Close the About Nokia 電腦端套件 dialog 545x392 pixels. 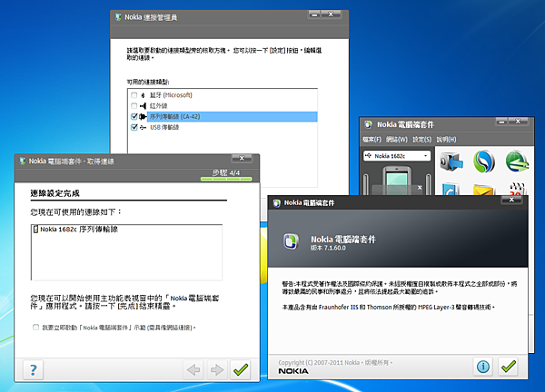click(x=511, y=200)
